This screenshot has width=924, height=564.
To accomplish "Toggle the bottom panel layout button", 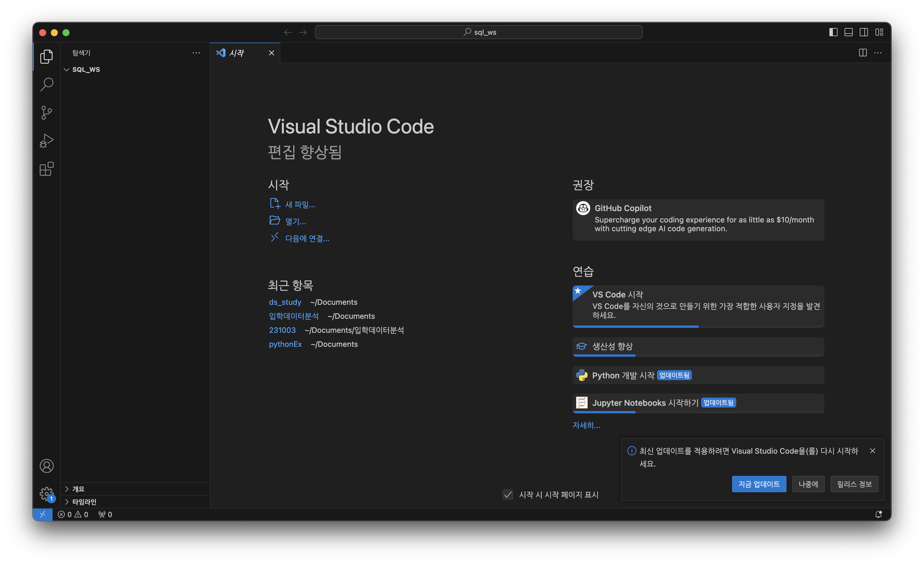I will 848,32.
